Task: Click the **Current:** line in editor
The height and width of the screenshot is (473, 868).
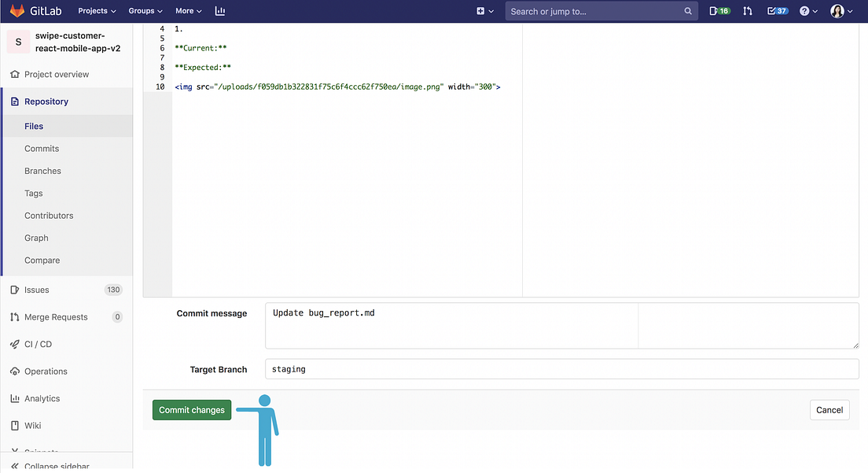Action: (200, 48)
